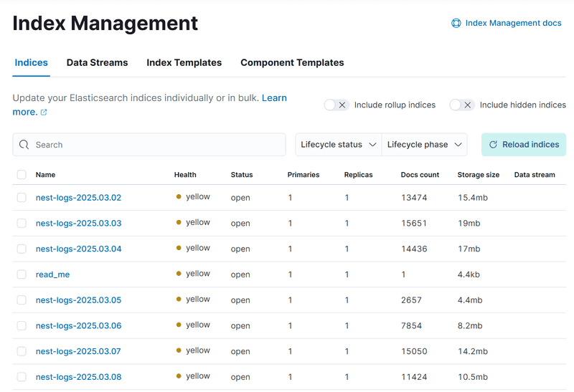Tick the select-all checkbox in table header
Image resolution: width=574 pixels, height=392 pixels.
pos(22,175)
